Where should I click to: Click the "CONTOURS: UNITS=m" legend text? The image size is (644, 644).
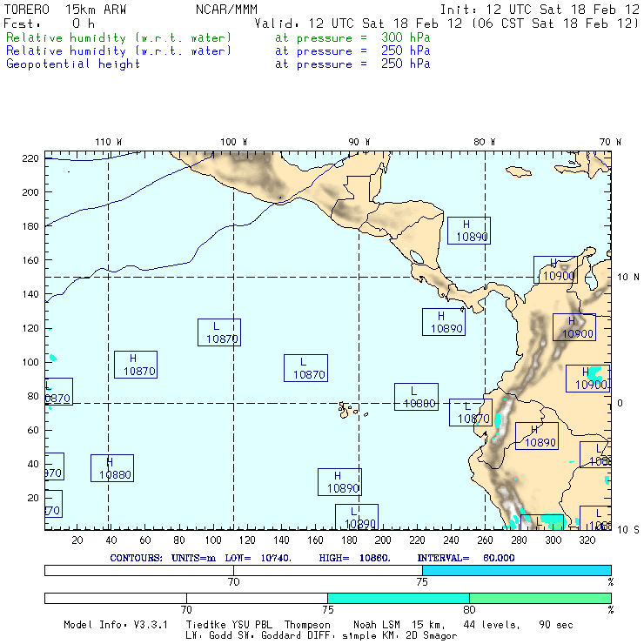point(163,558)
